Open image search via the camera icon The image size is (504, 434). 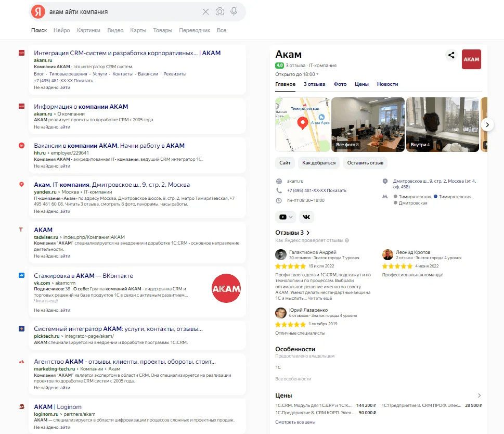click(220, 12)
